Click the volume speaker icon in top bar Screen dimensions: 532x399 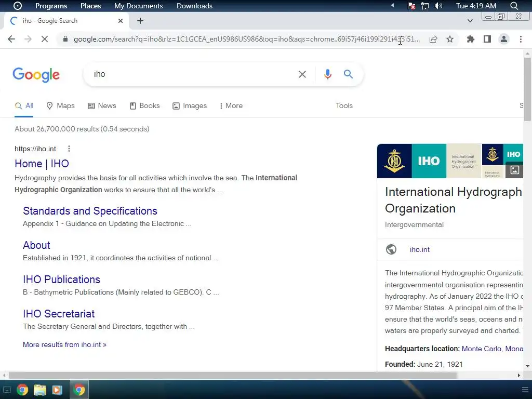(438, 6)
